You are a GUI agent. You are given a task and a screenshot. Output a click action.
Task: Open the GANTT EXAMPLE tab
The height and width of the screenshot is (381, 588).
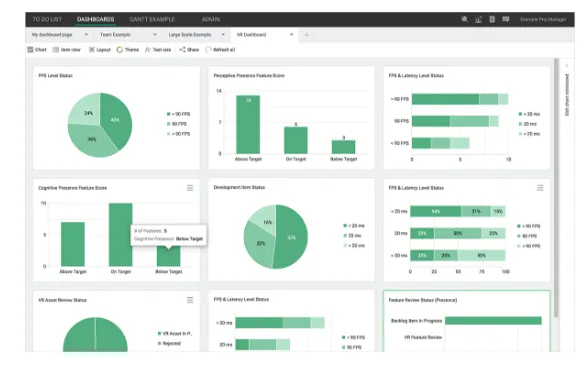152,19
